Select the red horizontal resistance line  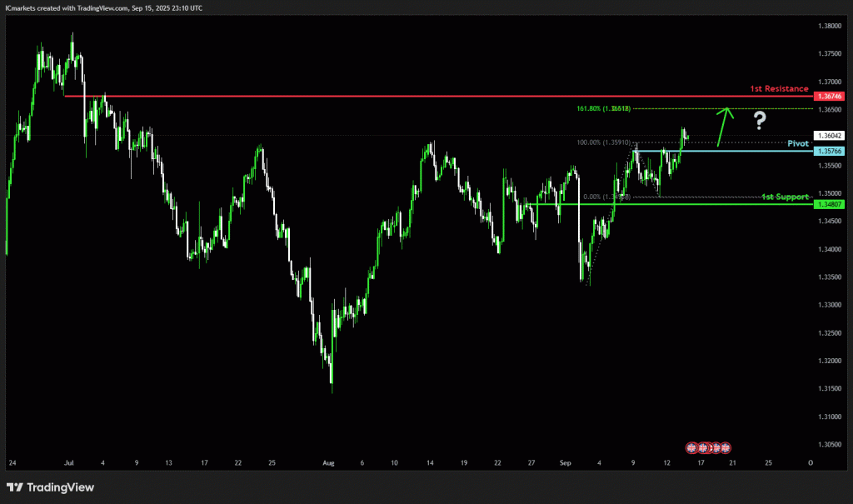pyautogui.click(x=438, y=97)
